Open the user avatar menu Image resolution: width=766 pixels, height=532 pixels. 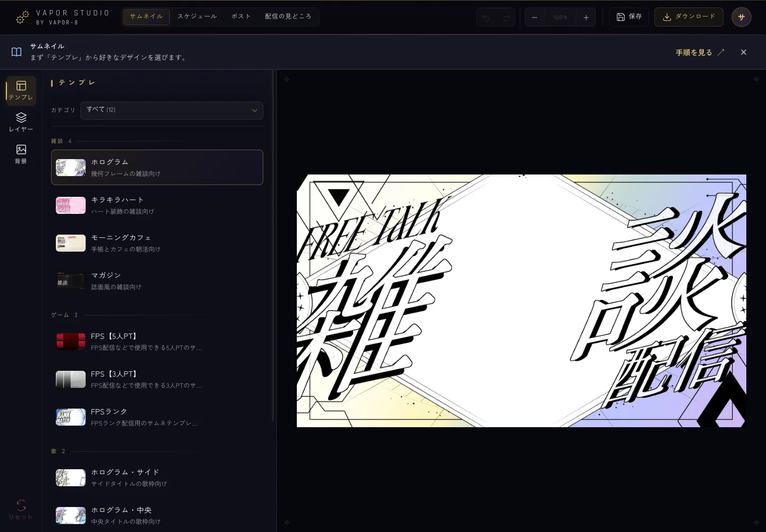coord(742,17)
